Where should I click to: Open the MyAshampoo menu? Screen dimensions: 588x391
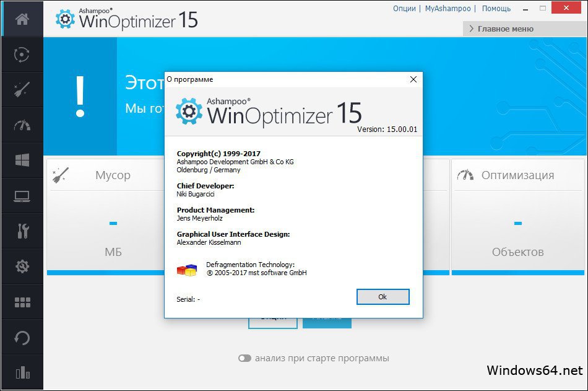[x=447, y=8]
